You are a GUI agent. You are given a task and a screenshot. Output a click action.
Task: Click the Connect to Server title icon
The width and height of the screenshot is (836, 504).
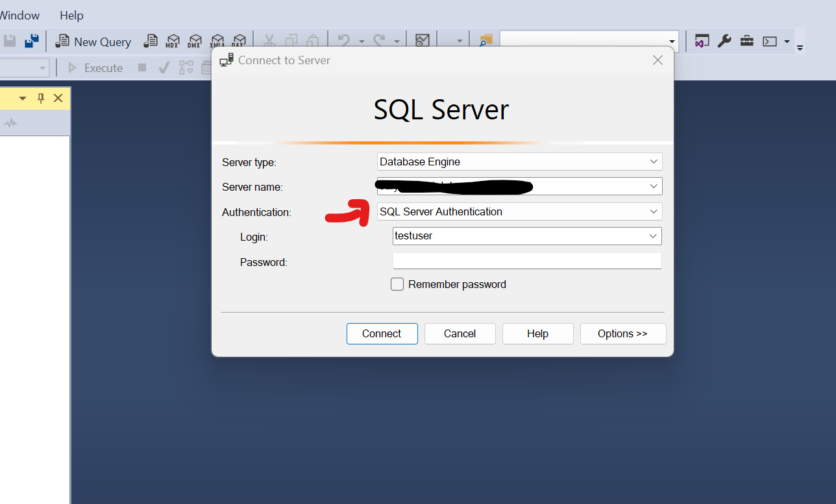pos(227,60)
